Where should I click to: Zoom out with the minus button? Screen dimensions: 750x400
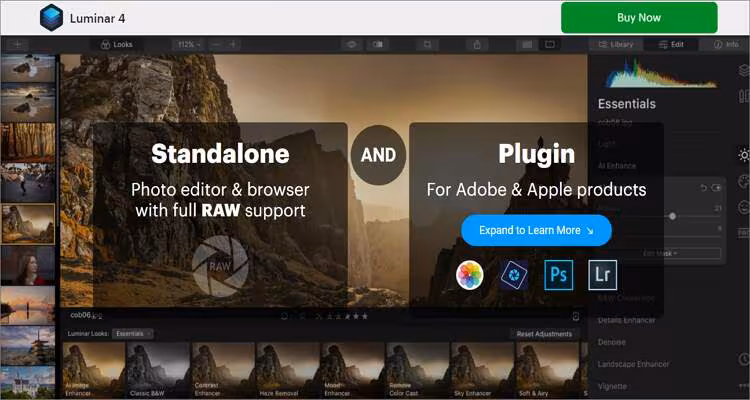point(216,44)
